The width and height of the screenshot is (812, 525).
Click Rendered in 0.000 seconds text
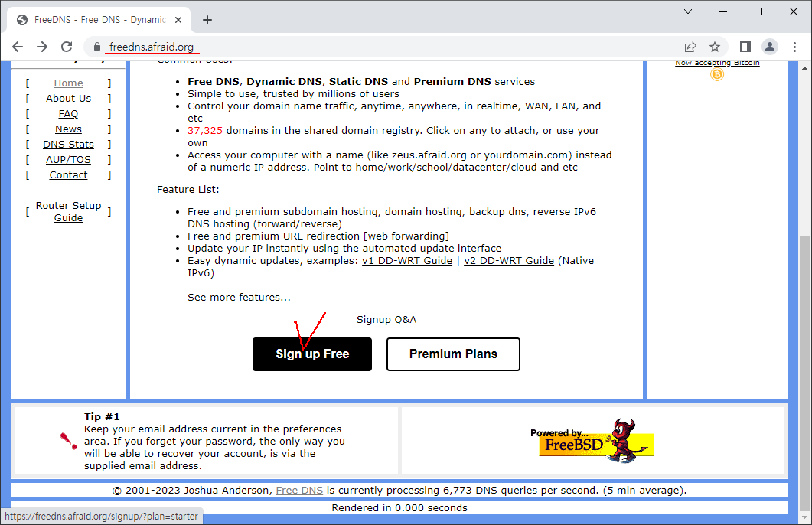click(x=399, y=508)
